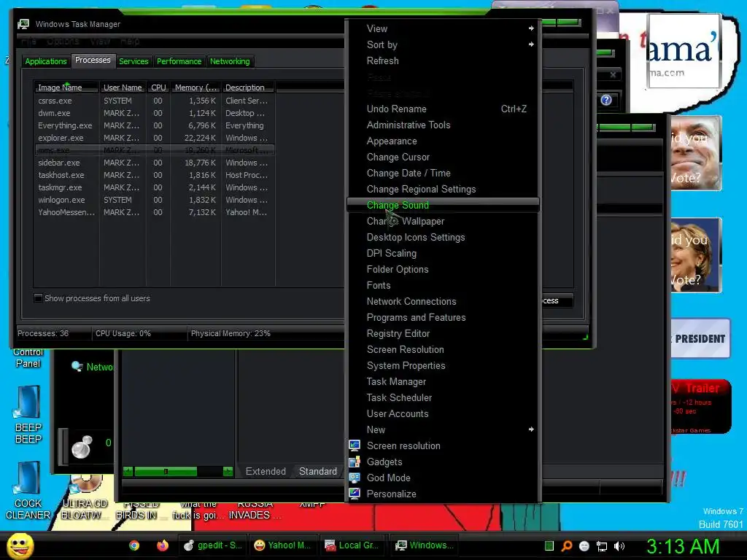Select the Standard tab in gpedit window
Viewport: 747px width, 560px height.
coord(318,472)
